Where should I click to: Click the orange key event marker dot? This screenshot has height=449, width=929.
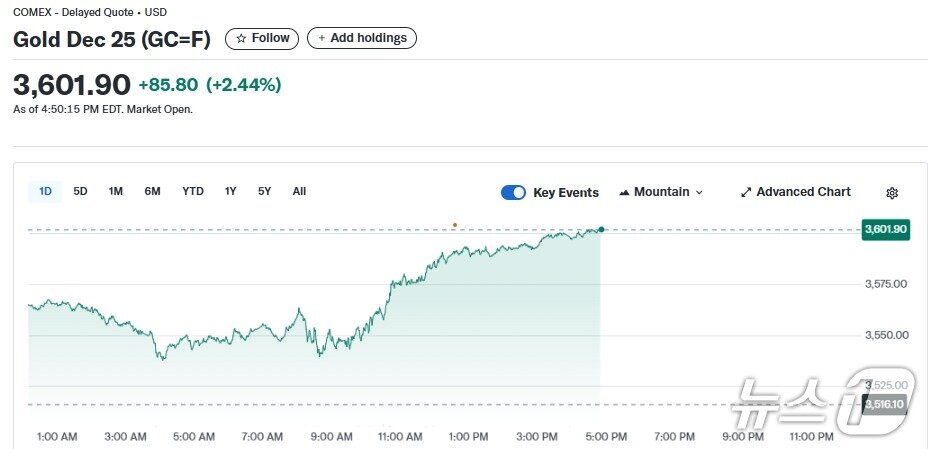(x=455, y=225)
